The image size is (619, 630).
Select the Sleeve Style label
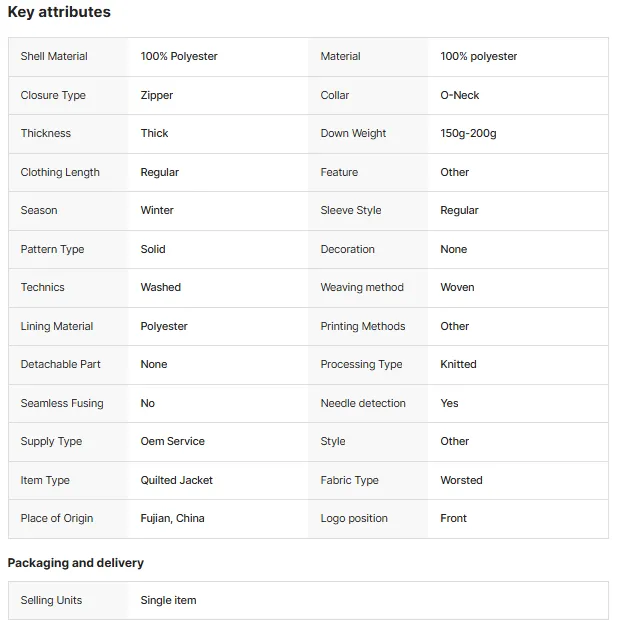(x=351, y=210)
